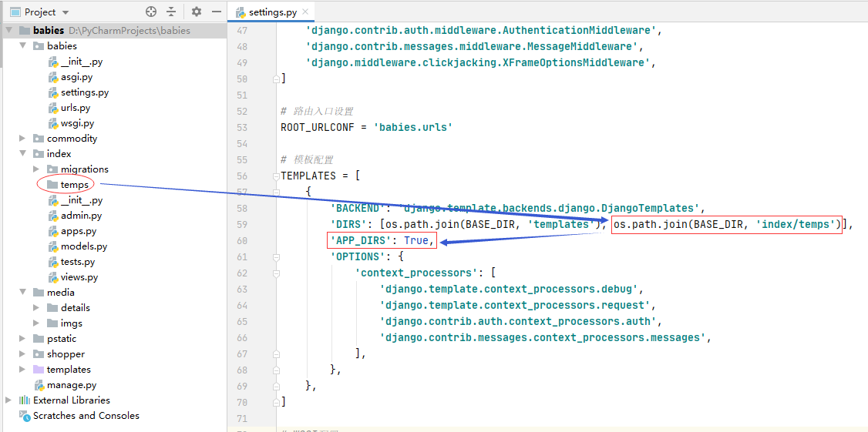Expand the pstatic folder

[22, 339]
